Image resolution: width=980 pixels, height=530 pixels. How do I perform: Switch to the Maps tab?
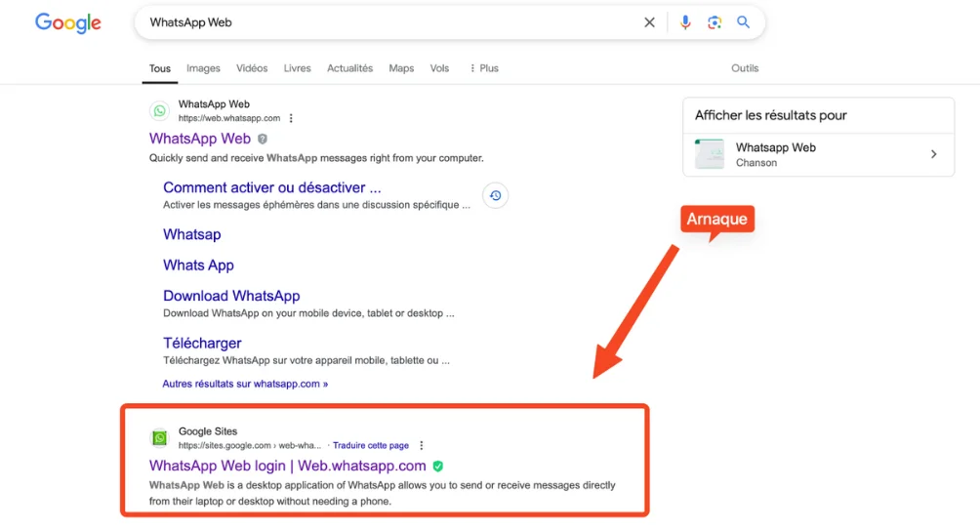[x=401, y=68]
